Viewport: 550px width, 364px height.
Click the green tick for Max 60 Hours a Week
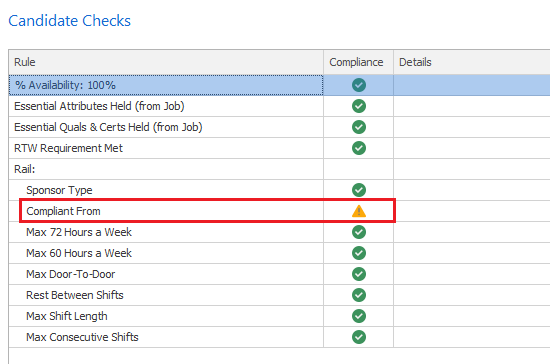358,253
